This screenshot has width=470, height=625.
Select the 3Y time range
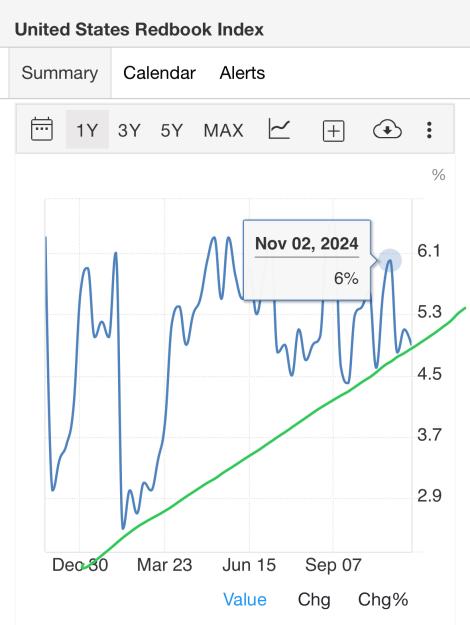(129, 130)
